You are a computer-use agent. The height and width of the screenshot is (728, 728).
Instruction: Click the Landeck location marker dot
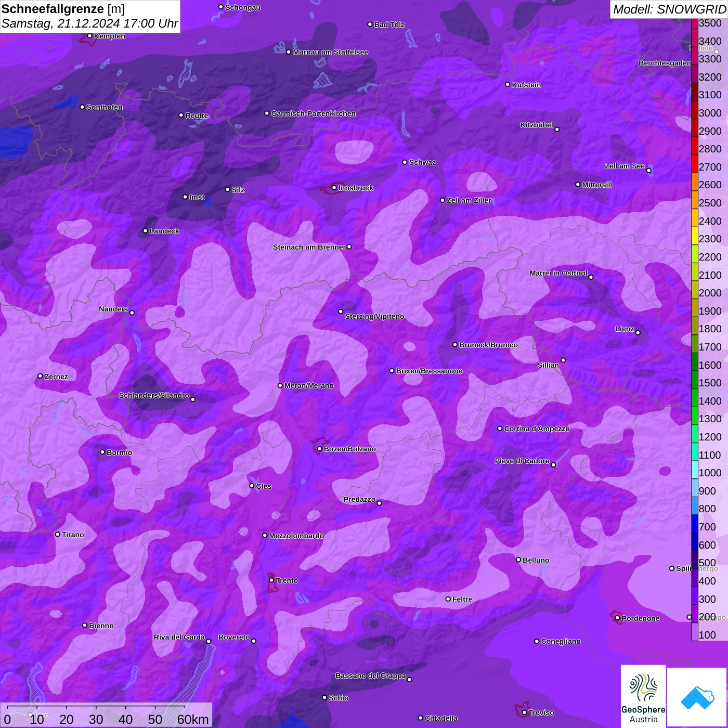145,231
